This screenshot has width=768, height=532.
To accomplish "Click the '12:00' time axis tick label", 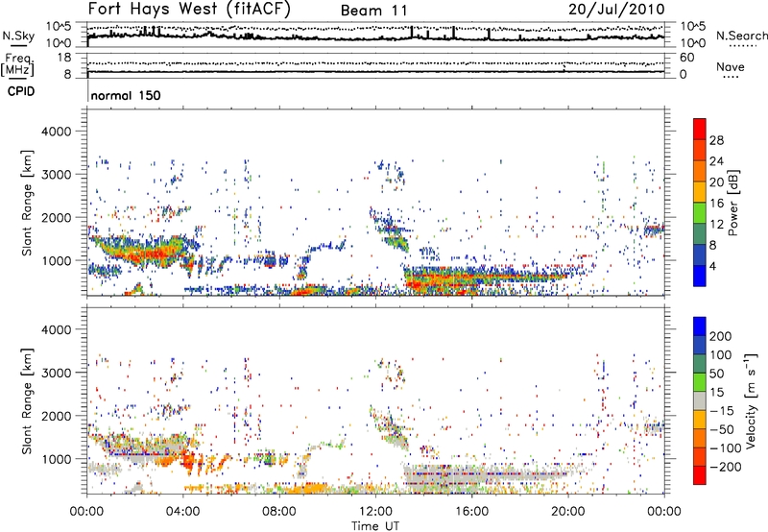I will click(x=375, y=512).
